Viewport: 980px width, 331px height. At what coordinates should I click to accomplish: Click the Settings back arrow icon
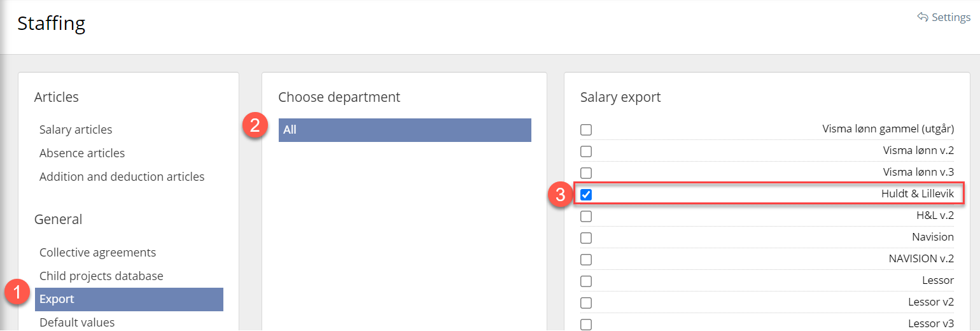[923, 17]
